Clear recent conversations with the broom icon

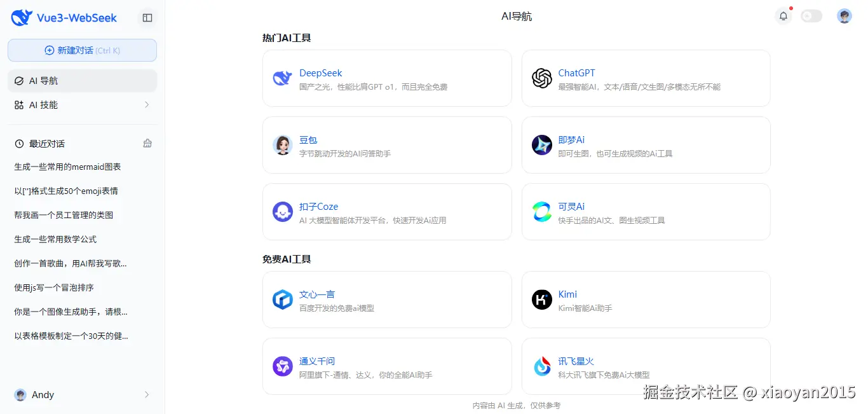(x=147, y=143)
